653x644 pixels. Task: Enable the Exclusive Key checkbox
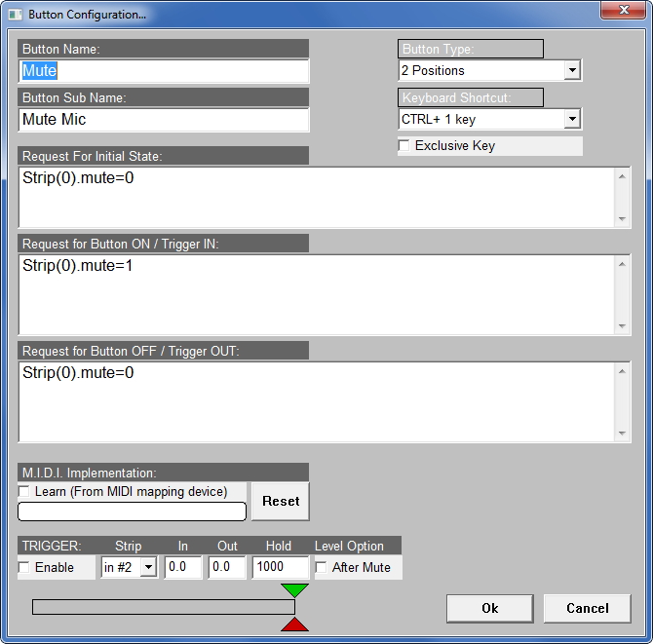click(x=404, y=146)
